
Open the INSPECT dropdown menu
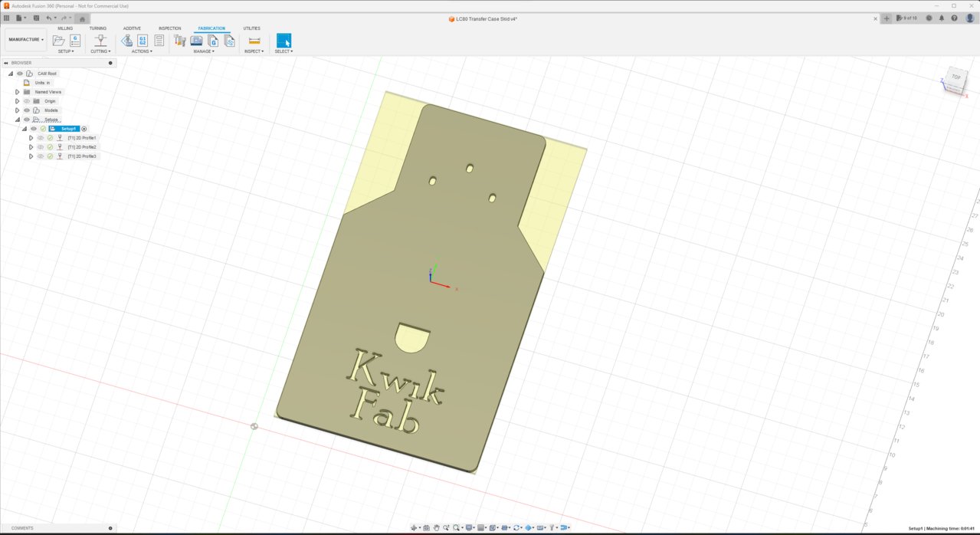[254, 51]
